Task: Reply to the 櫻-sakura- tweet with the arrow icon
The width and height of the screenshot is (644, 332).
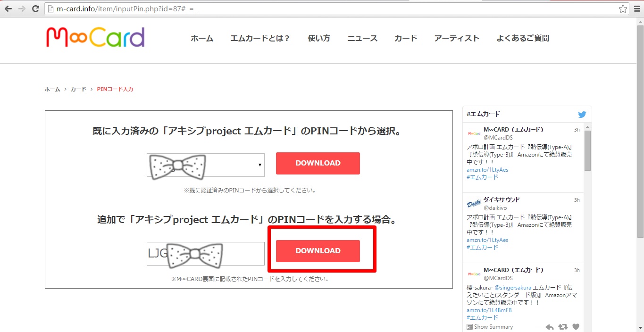Action: coord(550,327)
